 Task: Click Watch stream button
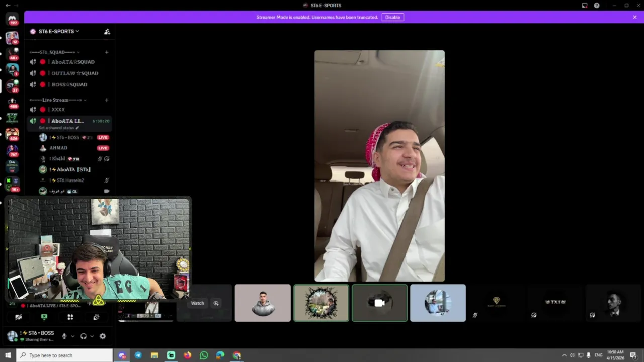[x=198, y=303]
